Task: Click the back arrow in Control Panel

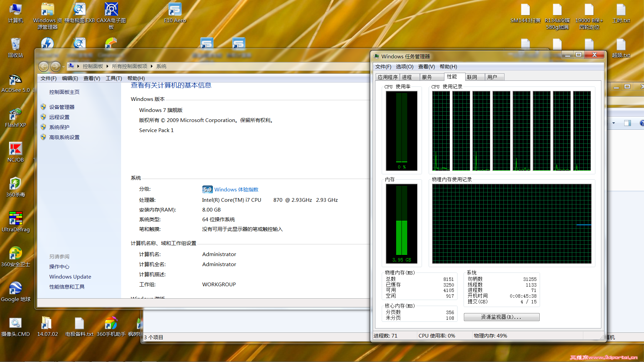Action: [44, 66]
